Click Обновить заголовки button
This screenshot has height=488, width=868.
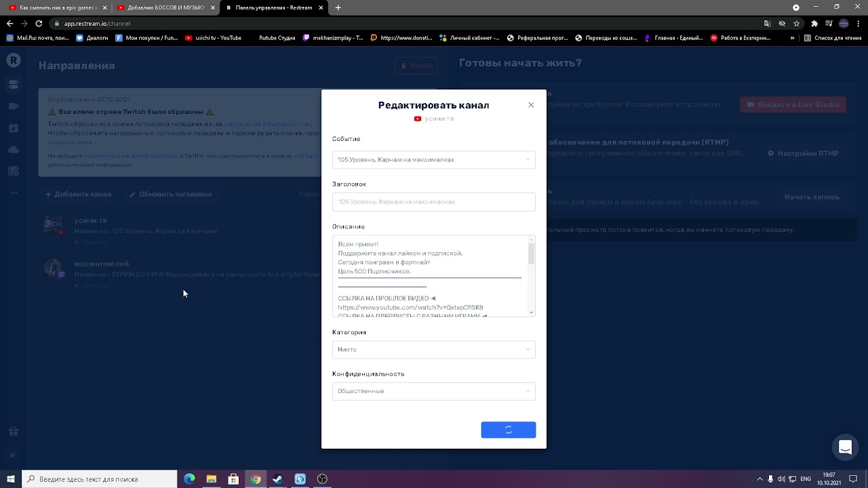click(170, 195)
